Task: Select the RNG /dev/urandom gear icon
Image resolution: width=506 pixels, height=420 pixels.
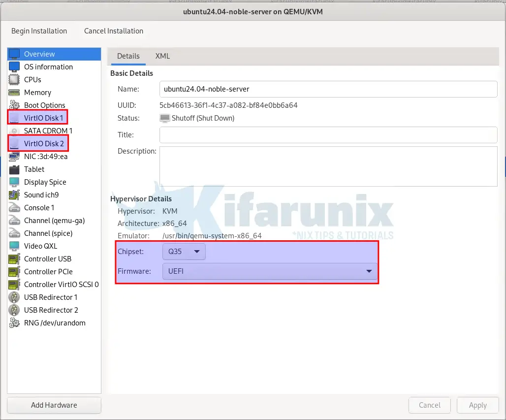Action: (14, 323)
